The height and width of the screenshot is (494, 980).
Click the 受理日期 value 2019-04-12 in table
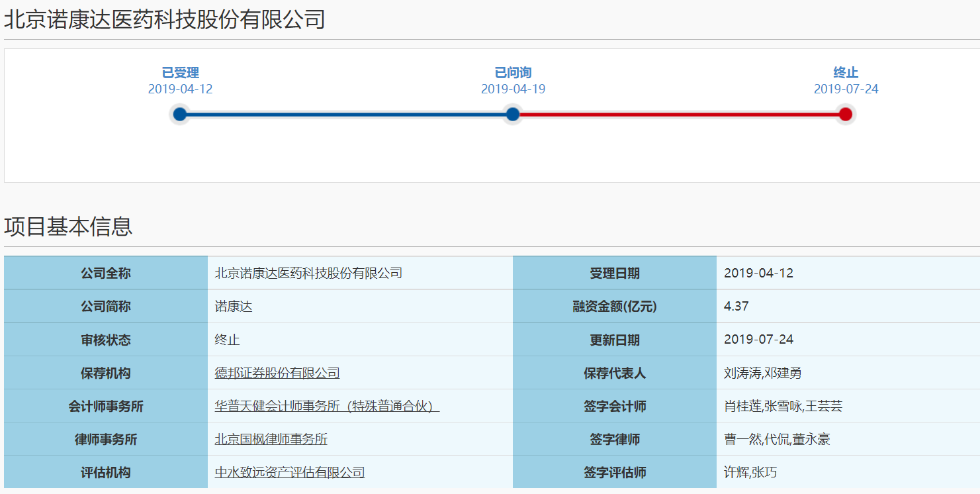[758, 273]
